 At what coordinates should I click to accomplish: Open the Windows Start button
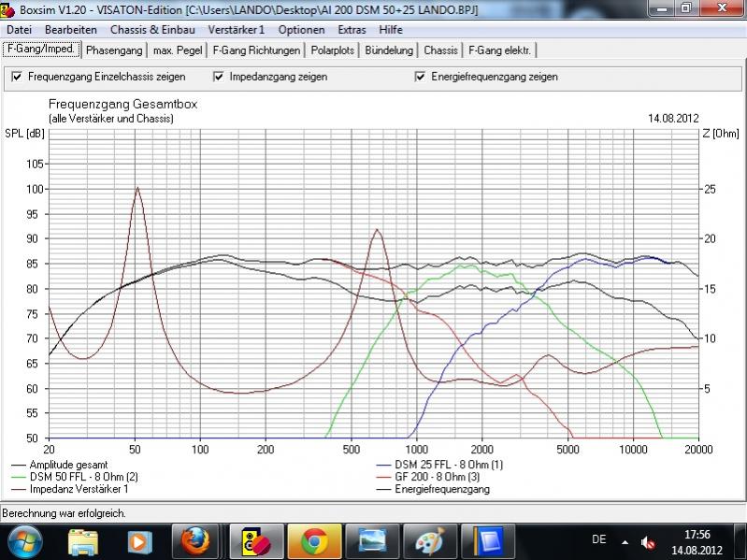coord(24,542)
